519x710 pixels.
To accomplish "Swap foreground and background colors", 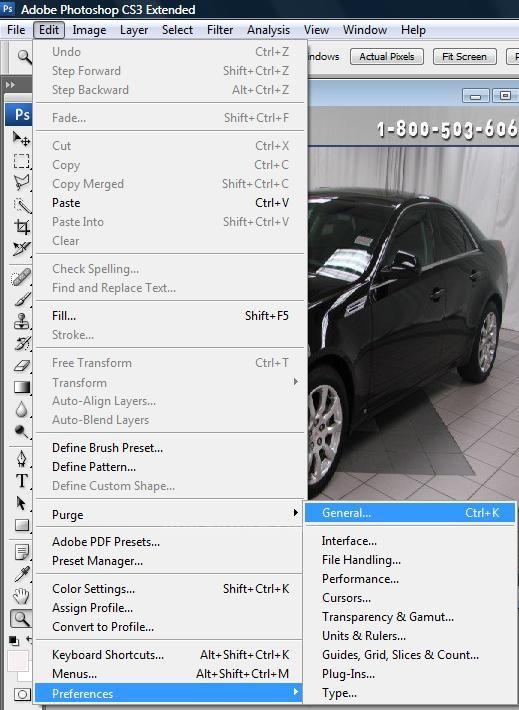I will (x=29, y=640).
